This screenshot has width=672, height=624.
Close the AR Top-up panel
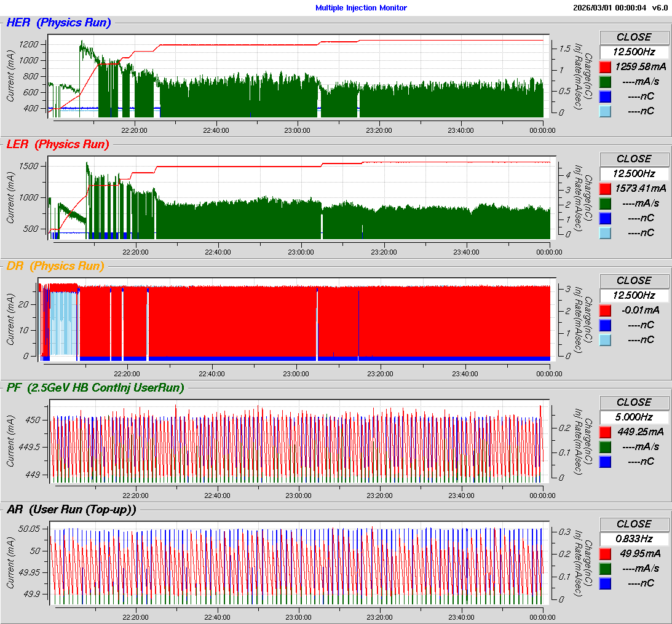point(634,524)
